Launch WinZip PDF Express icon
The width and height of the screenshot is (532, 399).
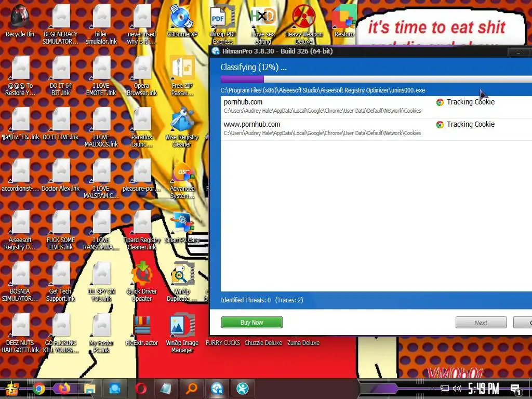click(222, 24)
